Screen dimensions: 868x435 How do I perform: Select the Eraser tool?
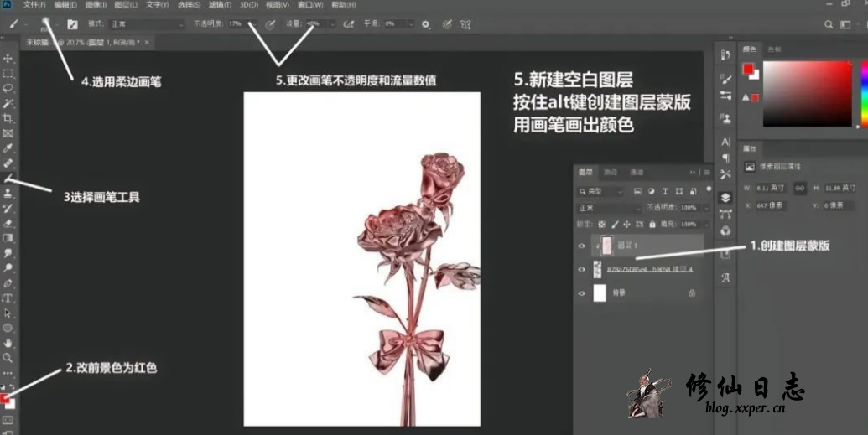click(x=8, y=223)
